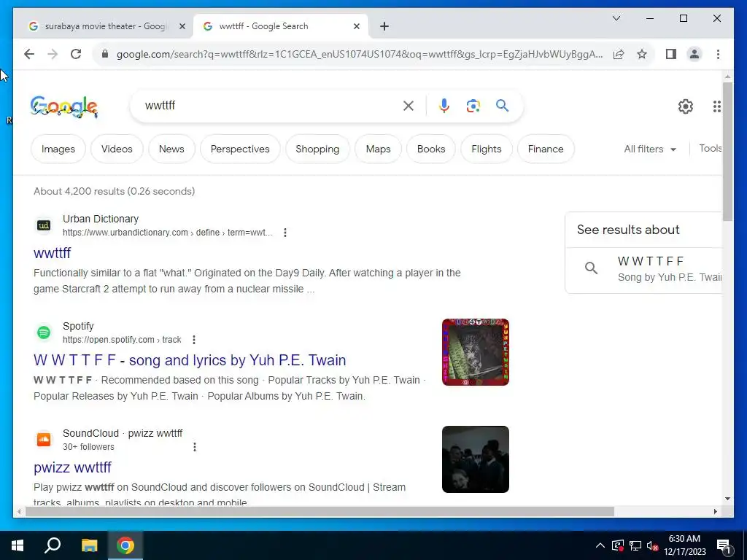
Task: Click scroll-down arrow on vertical scrollbar
Action: click(x=727, y=499)
